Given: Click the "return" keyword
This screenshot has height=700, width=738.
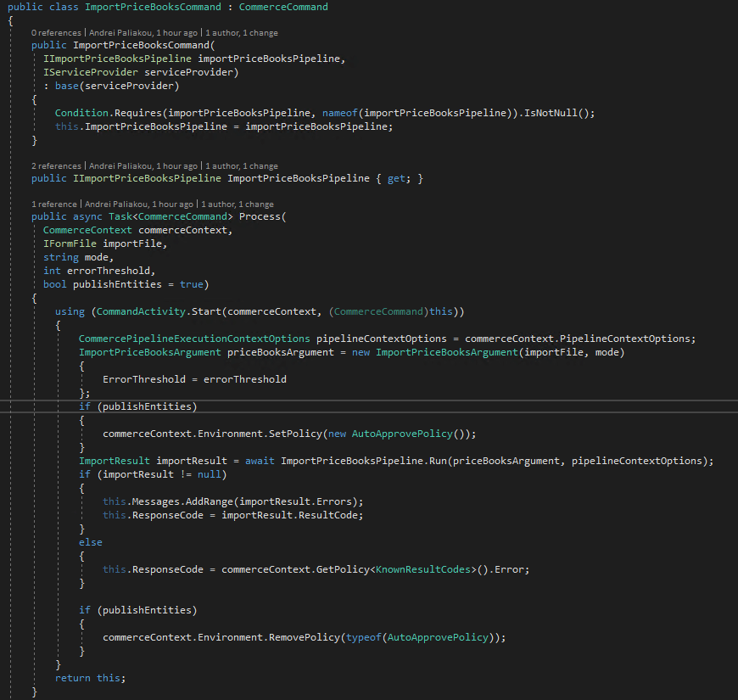Looking at the screenshot, I should click(72, 678).
